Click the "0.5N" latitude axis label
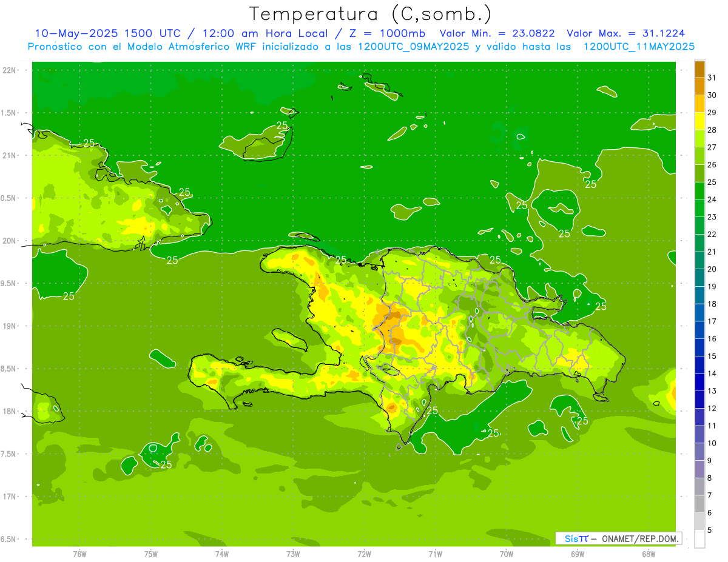Viewport: 728px width, 562px height. click(9, 198)
